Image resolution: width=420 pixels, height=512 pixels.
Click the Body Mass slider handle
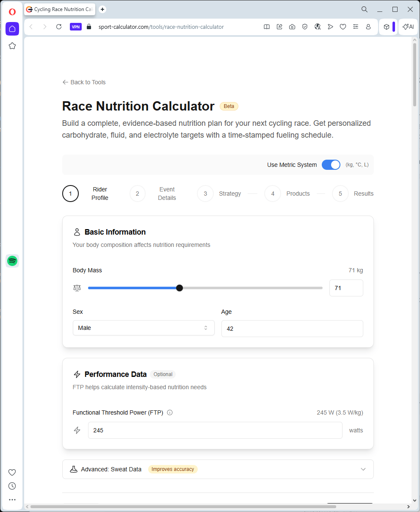pos(180,288)
